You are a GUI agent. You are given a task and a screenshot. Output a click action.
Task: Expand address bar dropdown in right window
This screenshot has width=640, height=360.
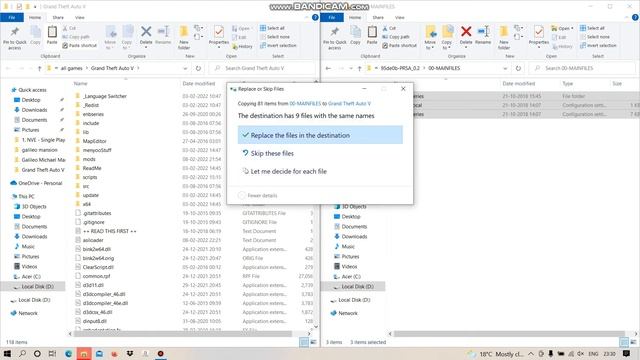[505, 68]
